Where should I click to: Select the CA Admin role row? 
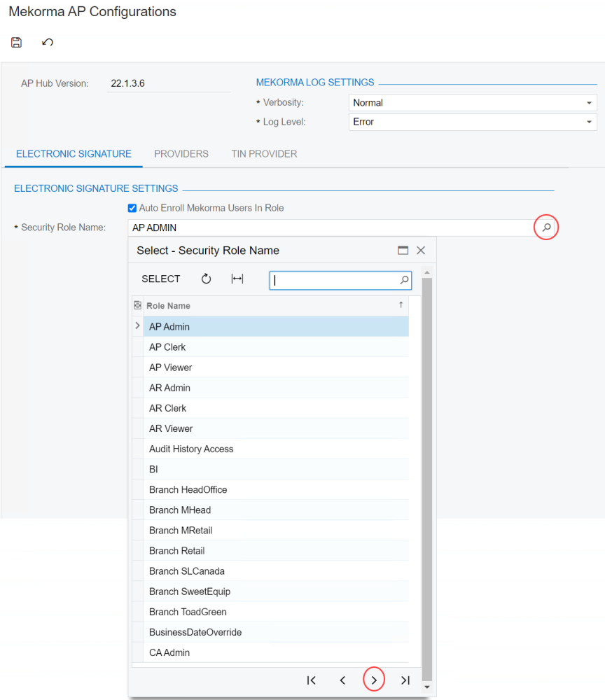(276, 652)
